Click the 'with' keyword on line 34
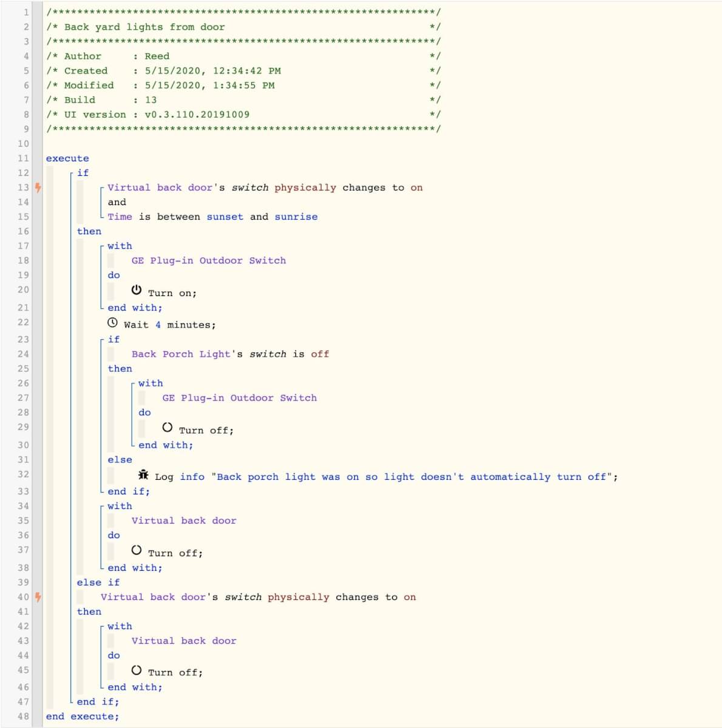This screenshot has width=722, height=728. [x=120, y=506]
